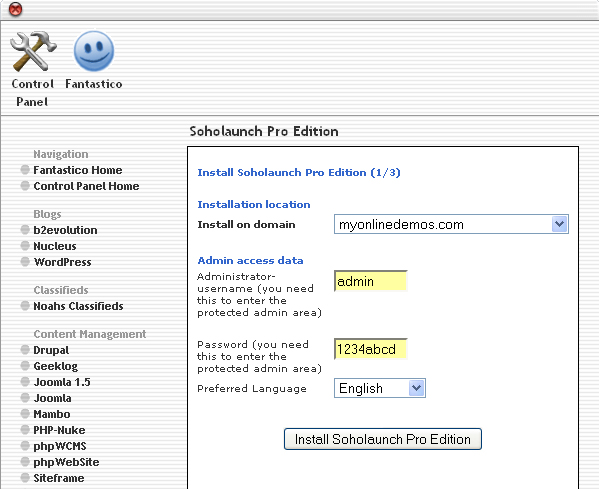Open the Control Panel wrench and hammer icon

[33, 51]
